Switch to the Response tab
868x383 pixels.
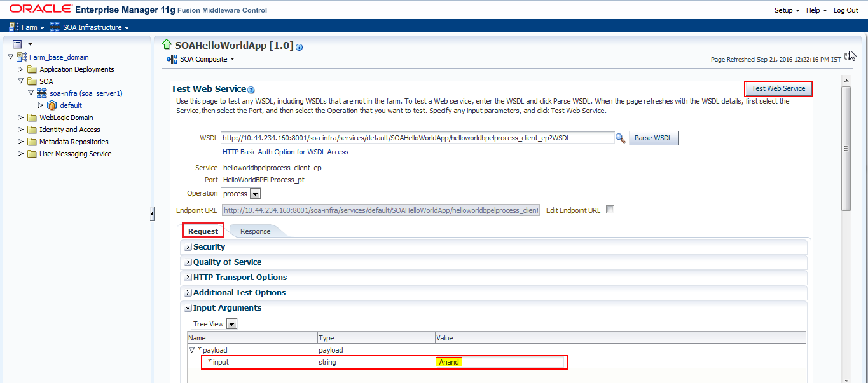tap(254, 231)
